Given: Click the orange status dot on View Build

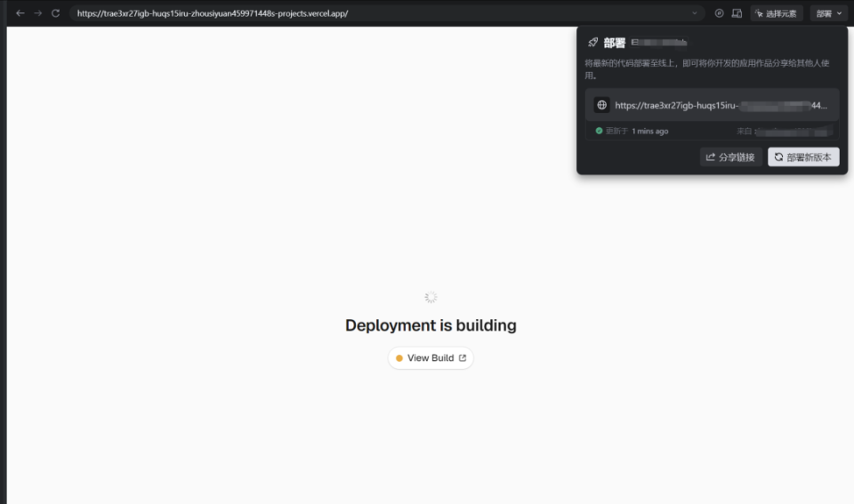Looking at the screenshot, I should click(x=399, y=358).
